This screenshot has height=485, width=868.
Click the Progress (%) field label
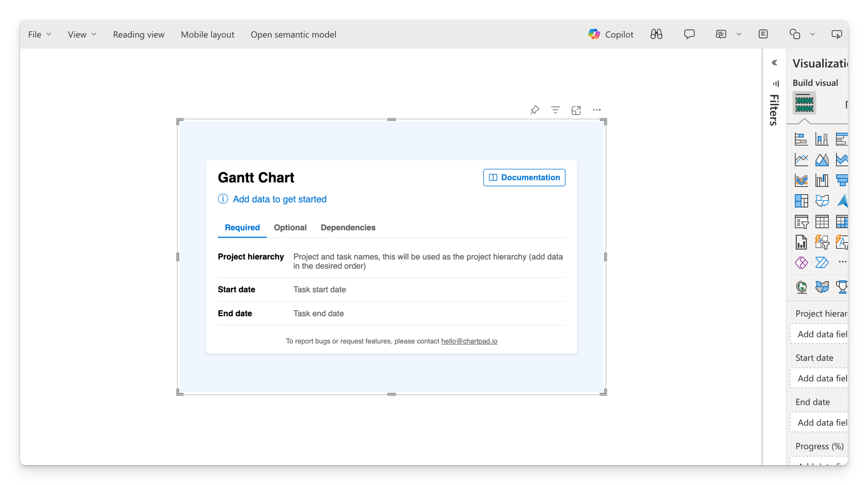pyautogui.click(x=820, y=446)
